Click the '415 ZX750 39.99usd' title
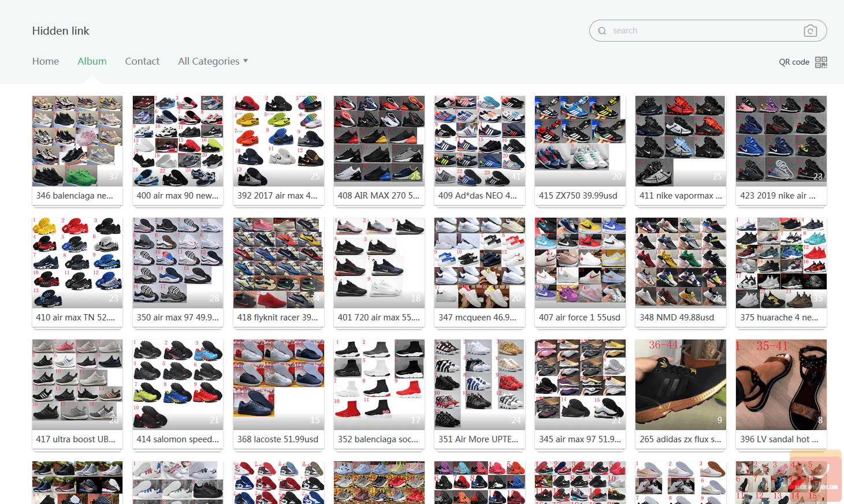The image size is (844, 504). 578,196
